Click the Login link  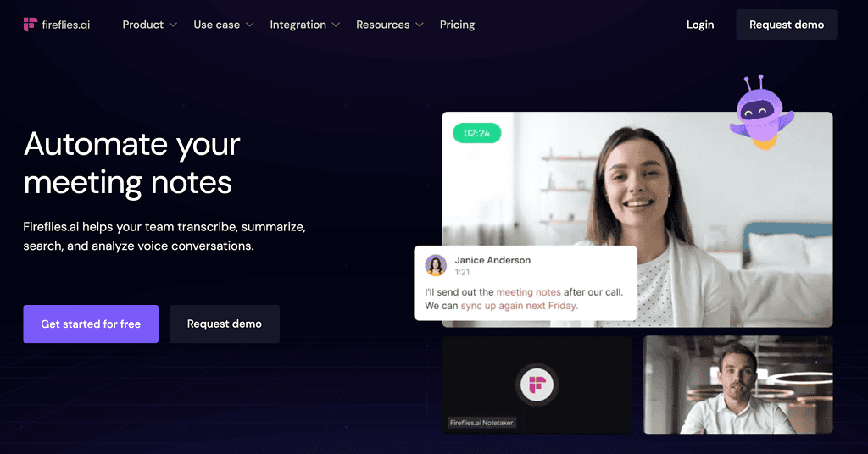point(700,25)
